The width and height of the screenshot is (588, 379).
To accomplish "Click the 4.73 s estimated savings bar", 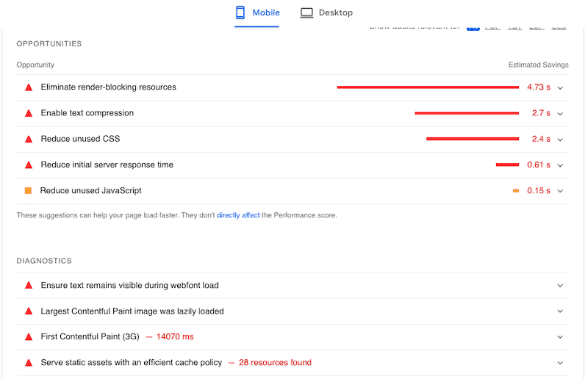I will [428, 87].
